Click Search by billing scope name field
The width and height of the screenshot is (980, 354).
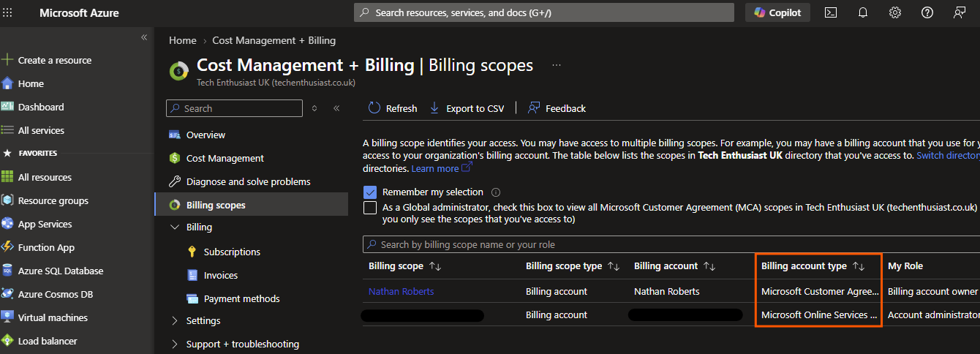click(x=671, y=244)
